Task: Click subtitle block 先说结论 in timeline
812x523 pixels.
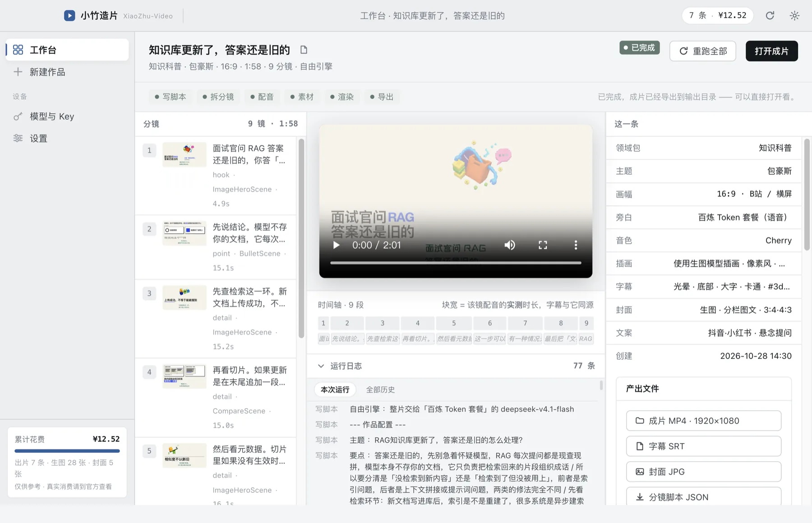Action: 347,339
